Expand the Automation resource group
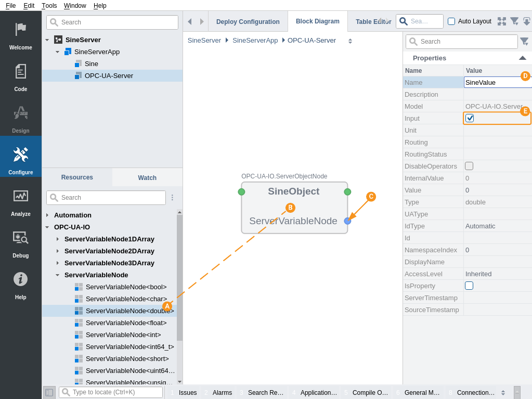This screenshot has width=532, height=399. click(x=47, y=215)
